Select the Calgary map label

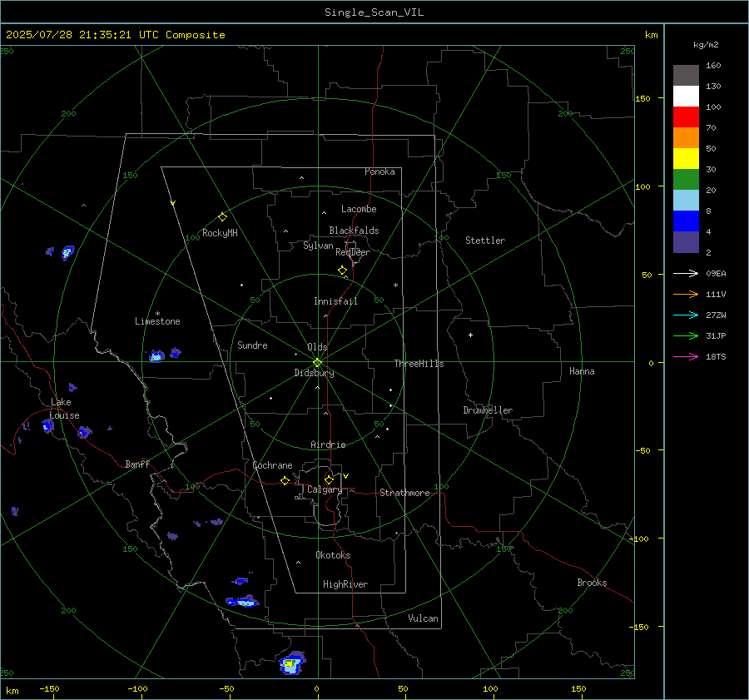(325, 489)
